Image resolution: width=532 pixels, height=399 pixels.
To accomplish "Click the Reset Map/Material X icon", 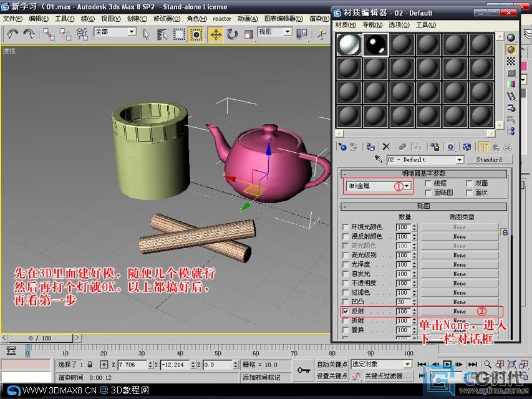I will tap(386, 147).
